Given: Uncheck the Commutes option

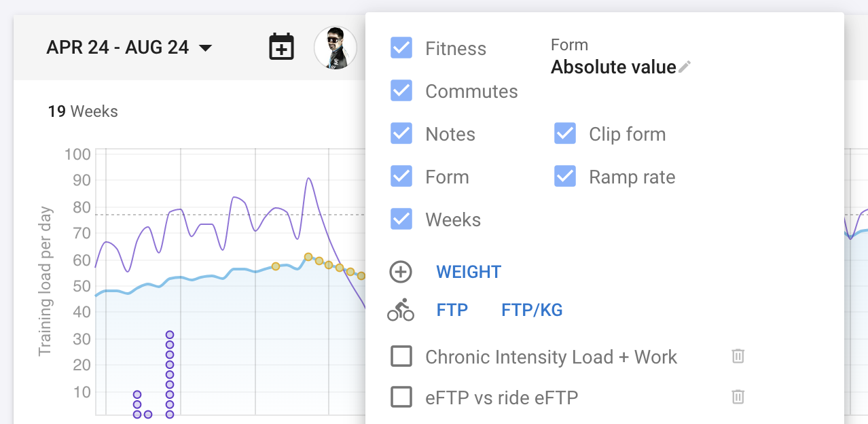Looking at the screenshot, I should (401, 90).
